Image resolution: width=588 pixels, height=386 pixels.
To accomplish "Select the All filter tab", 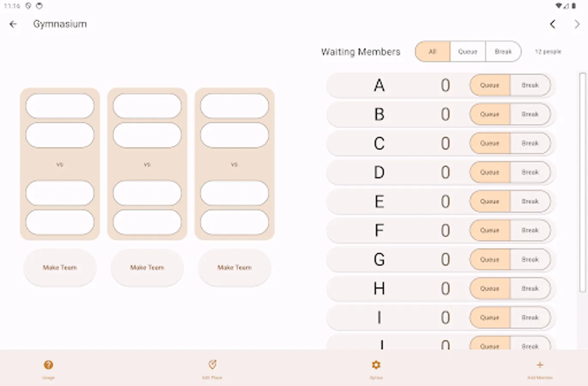I will [432, 51].
